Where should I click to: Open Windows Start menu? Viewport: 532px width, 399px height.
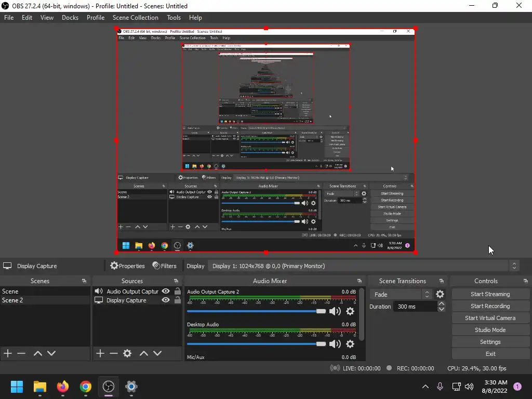pyautogui.click(x=17, y=387)
